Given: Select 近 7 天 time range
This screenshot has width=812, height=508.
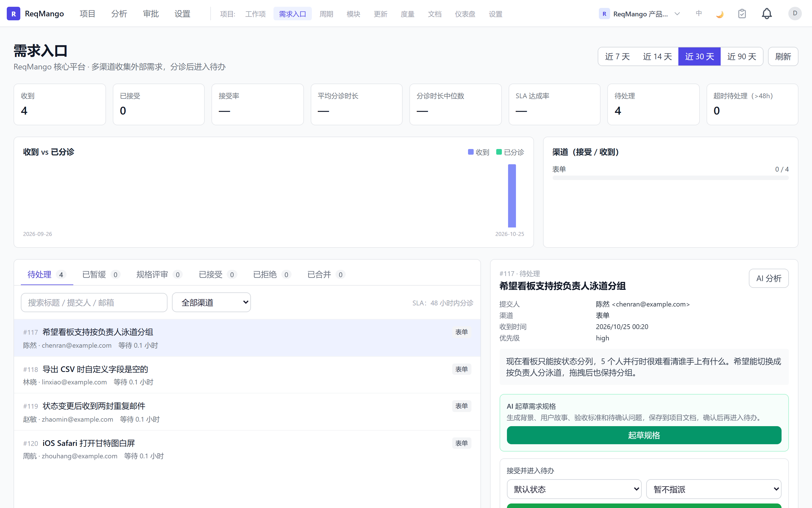Looking at the screenshot, I should [617, 56].
